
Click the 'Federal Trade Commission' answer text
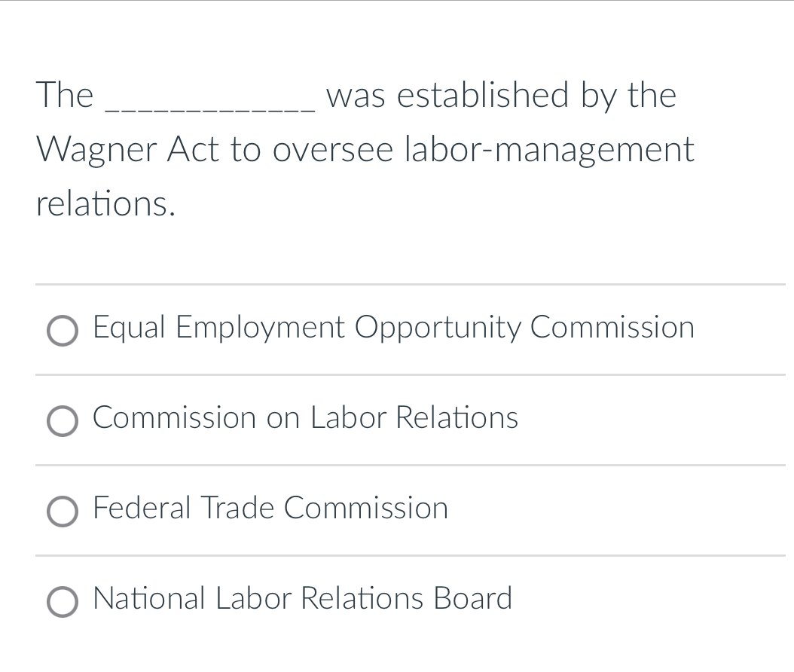pos(270,508)
